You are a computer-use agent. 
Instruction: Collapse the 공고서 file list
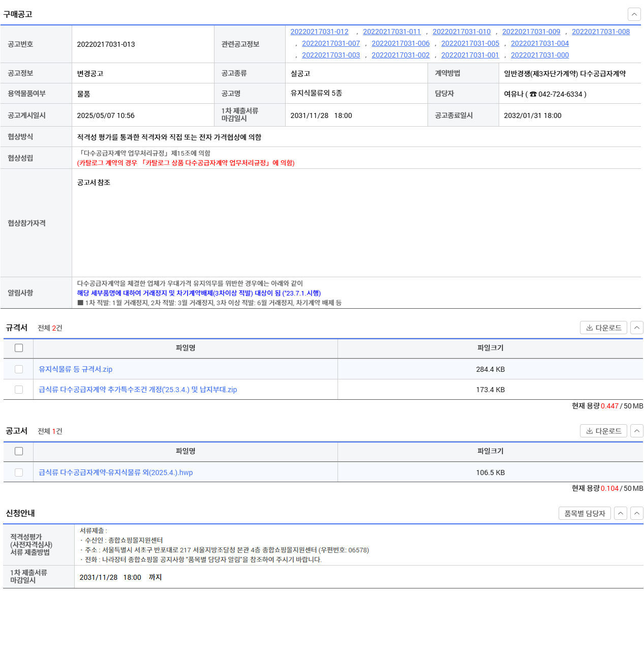point(636,431)
